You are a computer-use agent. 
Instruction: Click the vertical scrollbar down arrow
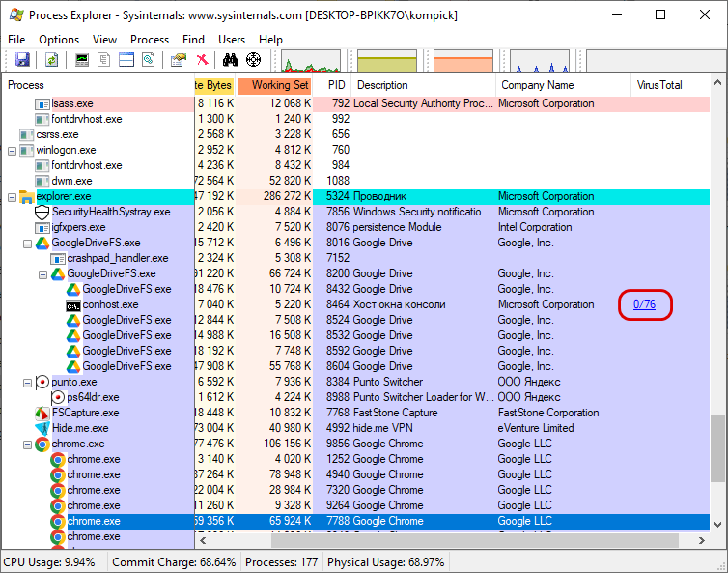pyautogui.click(x=717, y=525)
